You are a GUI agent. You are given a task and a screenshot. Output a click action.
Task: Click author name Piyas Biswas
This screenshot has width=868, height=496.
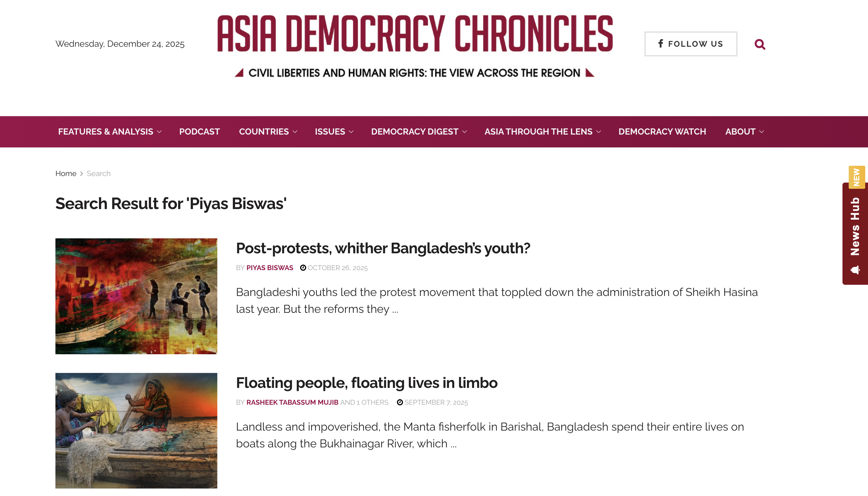(270, 268)
